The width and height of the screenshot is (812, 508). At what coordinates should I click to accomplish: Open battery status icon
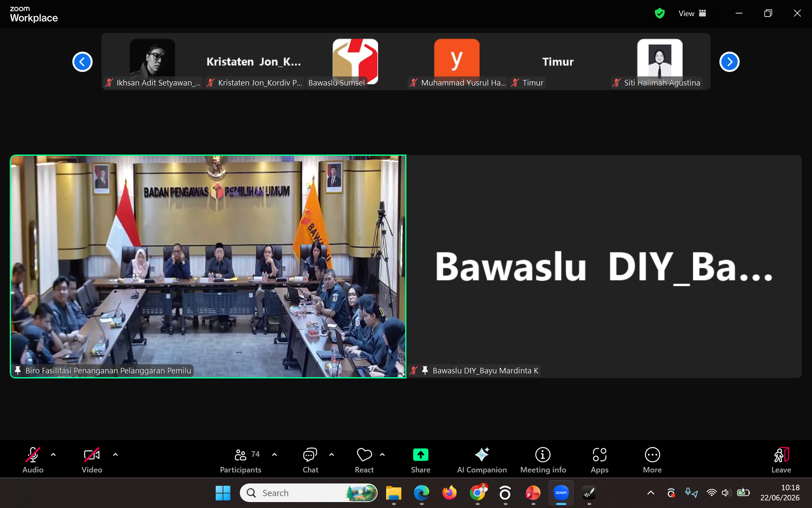click(743, 493)
